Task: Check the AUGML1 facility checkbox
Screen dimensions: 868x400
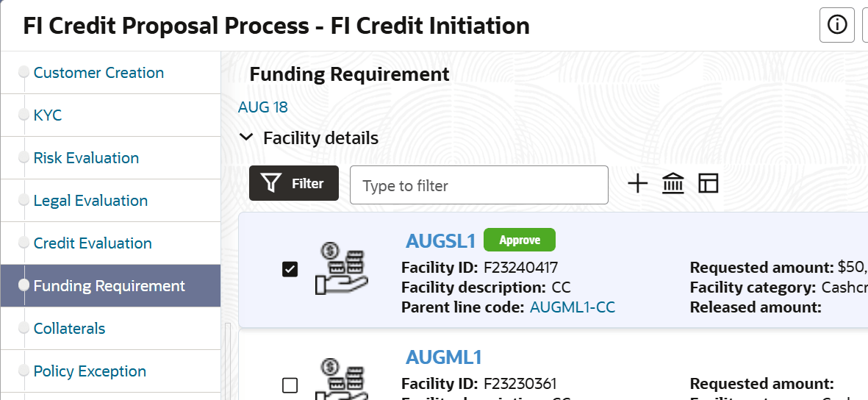Action: point(290,385)
